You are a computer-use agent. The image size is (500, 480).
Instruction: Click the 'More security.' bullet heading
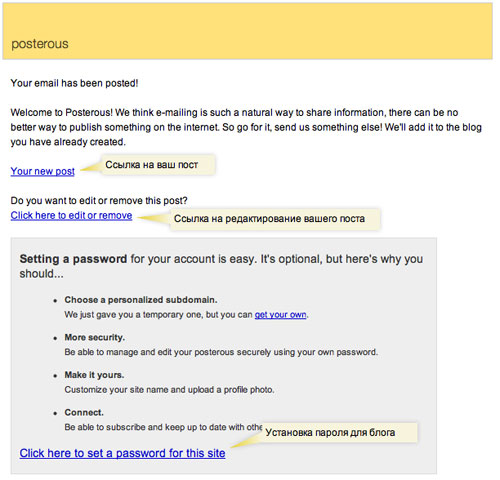pyautogui.click(x=95, y=337)
